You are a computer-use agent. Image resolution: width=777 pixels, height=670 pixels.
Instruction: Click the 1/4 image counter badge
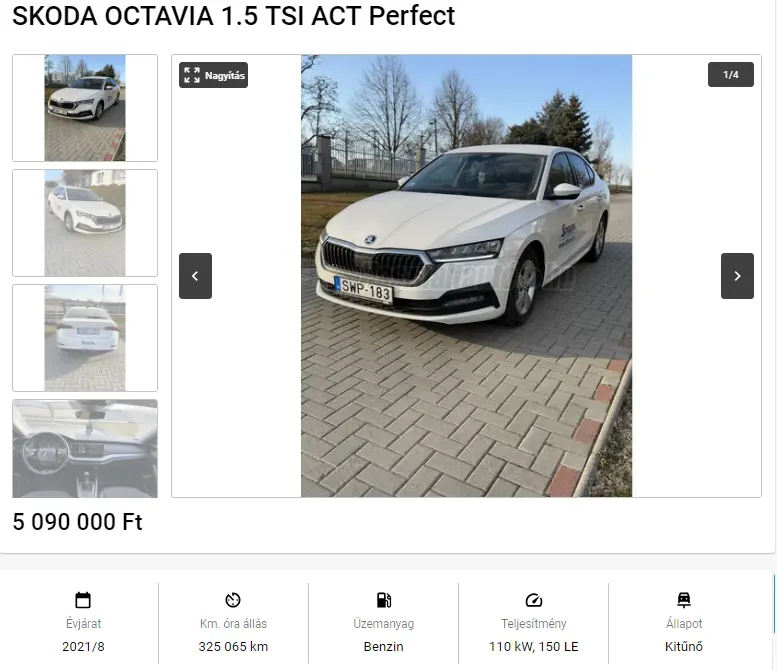(x=731, y=75)
